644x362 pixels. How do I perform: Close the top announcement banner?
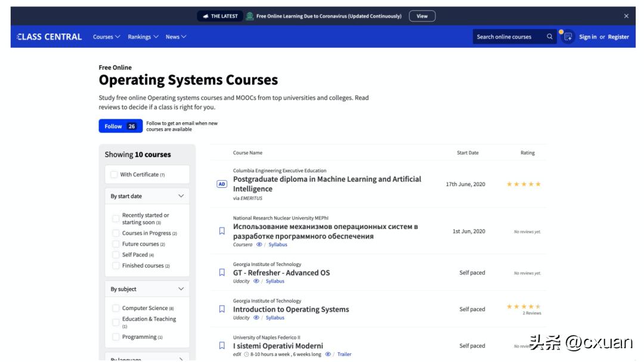click(x=626, y=16)
